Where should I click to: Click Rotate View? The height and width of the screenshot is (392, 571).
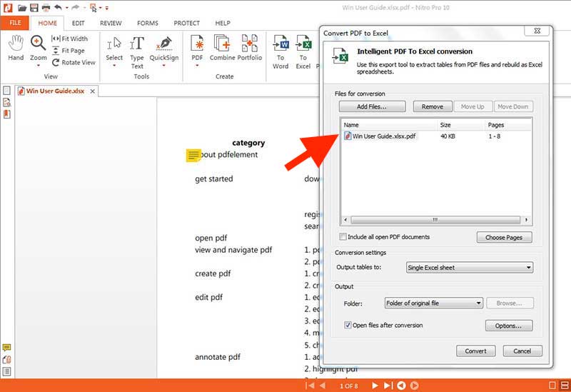coord(74,62)
